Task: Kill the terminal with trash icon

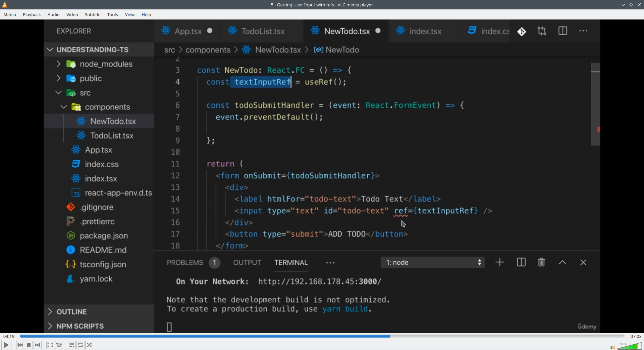Action: click(541, 262)
